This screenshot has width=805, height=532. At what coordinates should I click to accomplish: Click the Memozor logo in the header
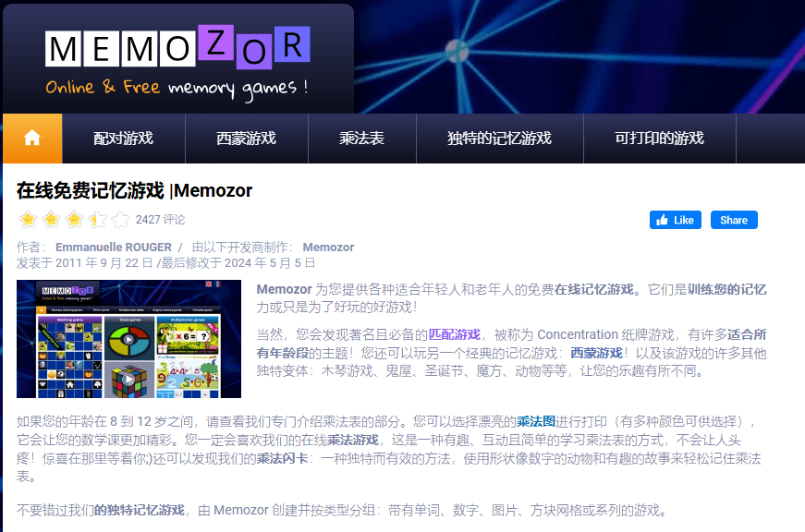pos(177,60)
